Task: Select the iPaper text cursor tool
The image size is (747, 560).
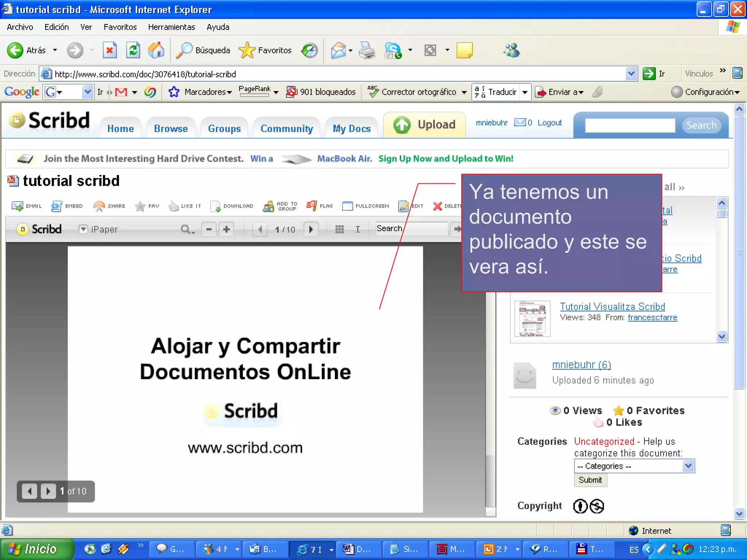Action: coord(358,229)
